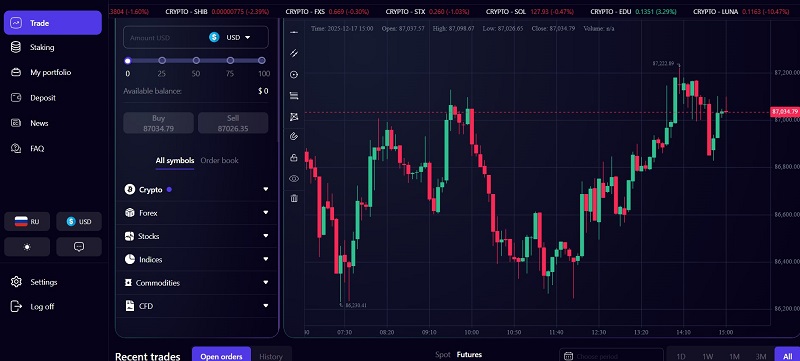
Task: Click the Deposit wallet icon
Action: (16, 97)
